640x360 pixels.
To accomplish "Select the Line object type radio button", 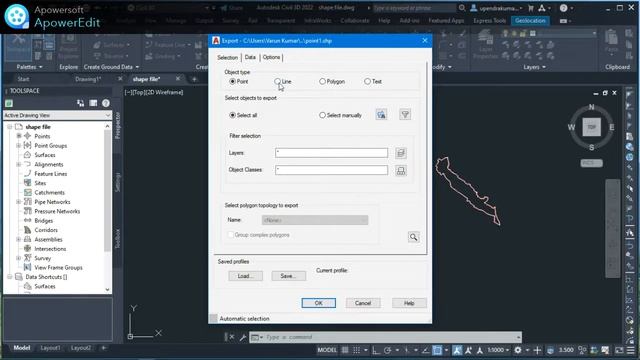I will coord(277,82).
